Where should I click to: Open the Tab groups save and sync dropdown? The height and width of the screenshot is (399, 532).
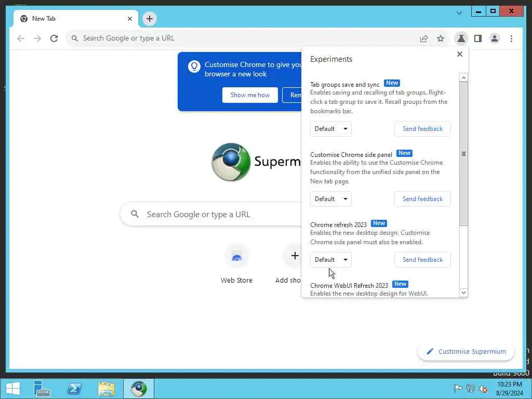(331, 129)
